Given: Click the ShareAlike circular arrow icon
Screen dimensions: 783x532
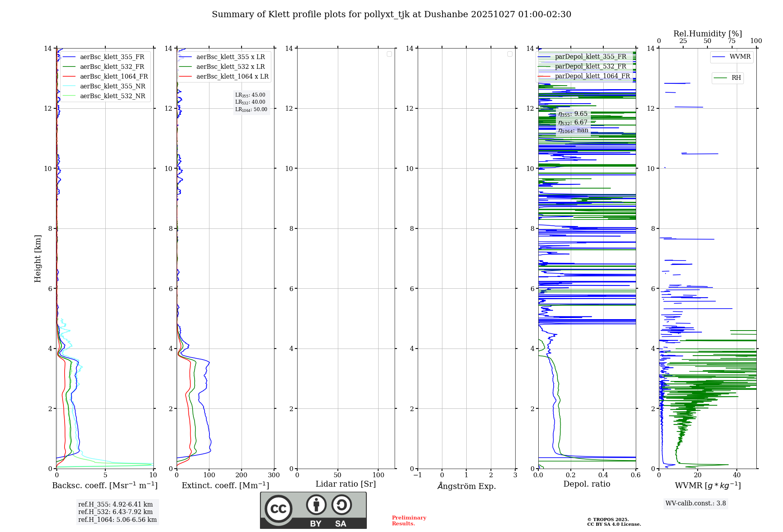Looking at the screenshot, I should (341, 505).
